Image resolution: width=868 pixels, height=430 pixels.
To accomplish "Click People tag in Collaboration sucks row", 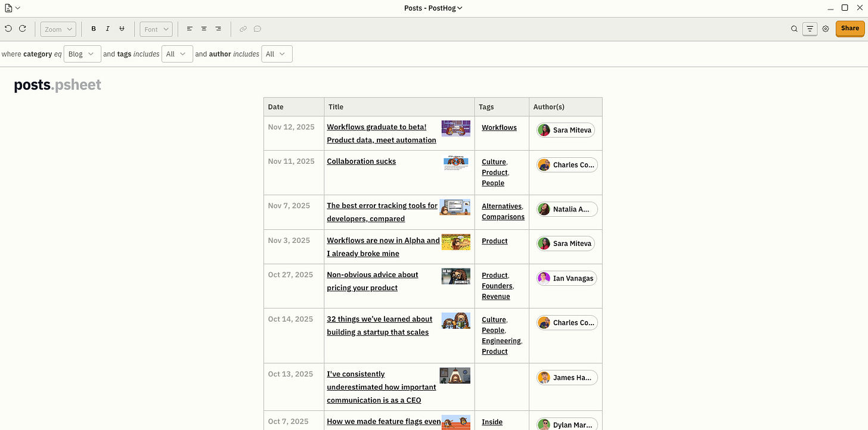I will [493, 183].
